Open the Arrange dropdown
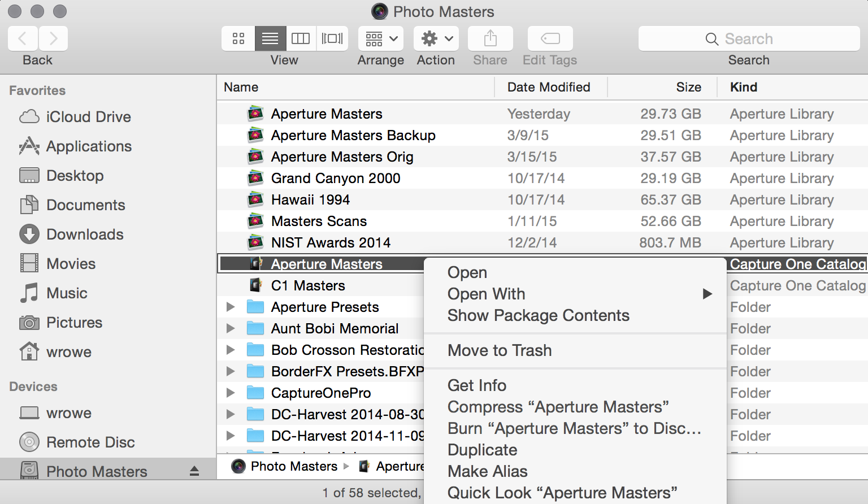Screen dimensions: 868x504 tap(381, 38)
